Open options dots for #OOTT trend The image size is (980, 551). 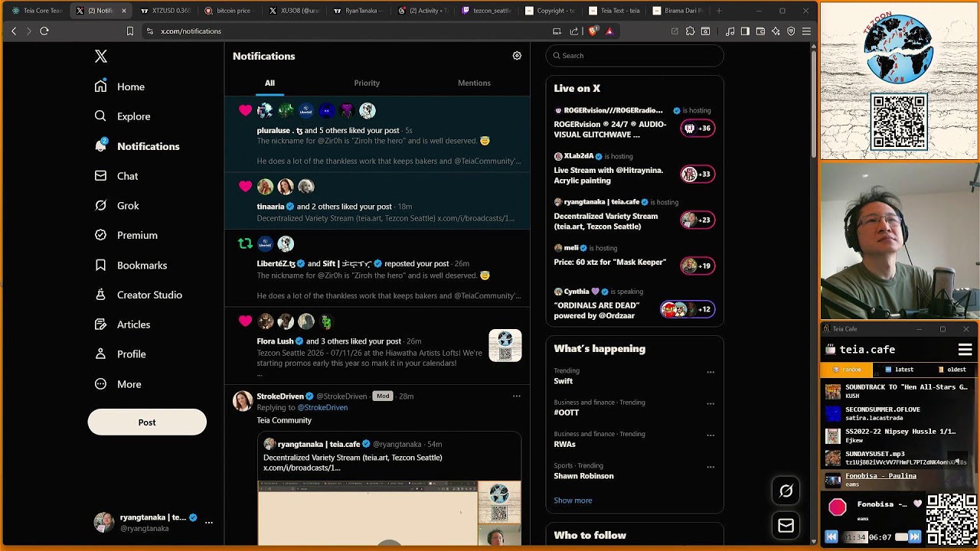710,404
